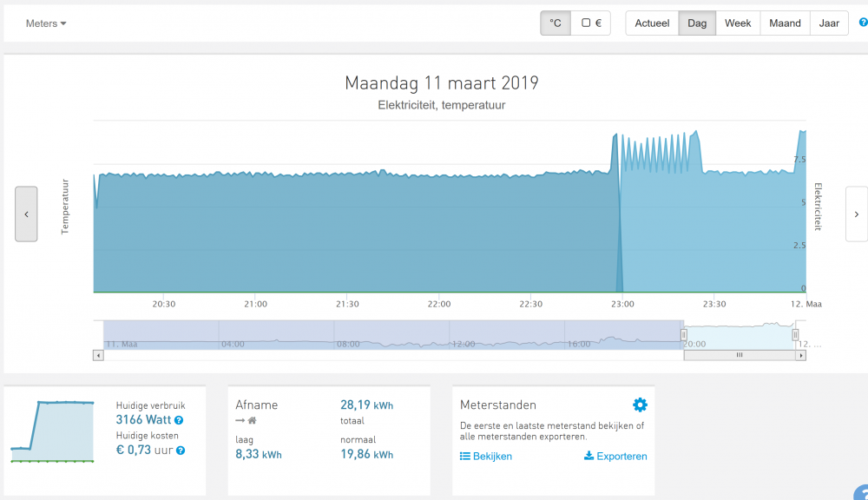Select the Week period tab

pyautogui.click(x=738, y=23)
